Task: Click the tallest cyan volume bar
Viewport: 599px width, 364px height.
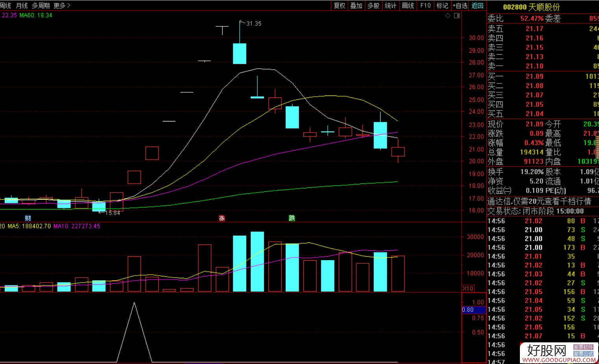Action: [x=257, y=262]
